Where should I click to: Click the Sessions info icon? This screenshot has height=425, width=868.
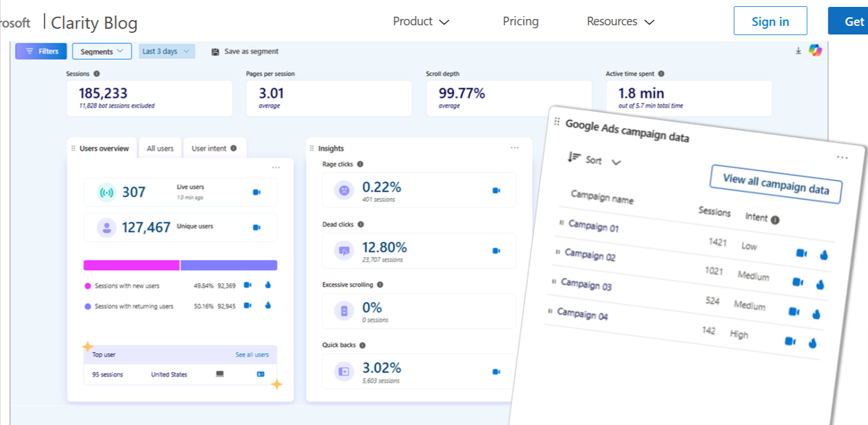click(97, 74)
